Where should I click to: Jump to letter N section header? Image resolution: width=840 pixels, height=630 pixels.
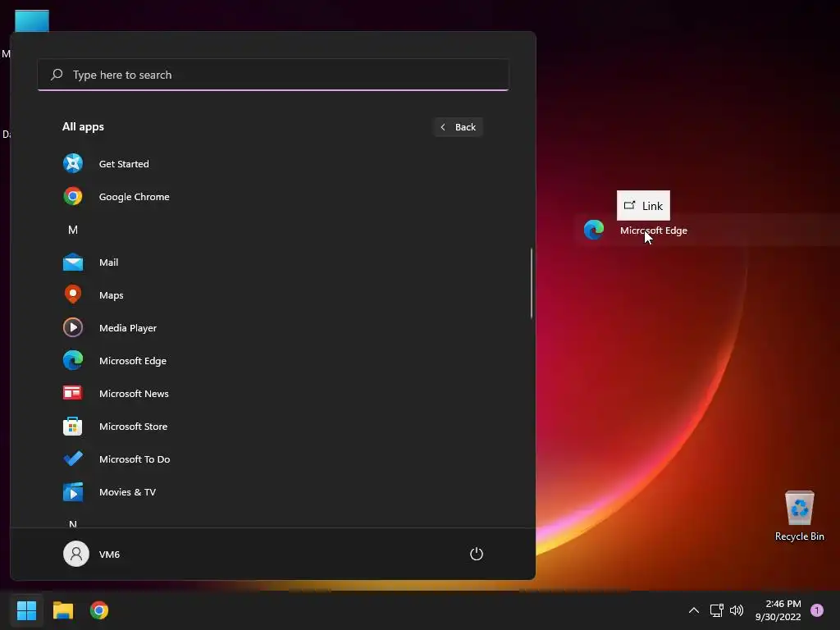[x=73, y=524]
